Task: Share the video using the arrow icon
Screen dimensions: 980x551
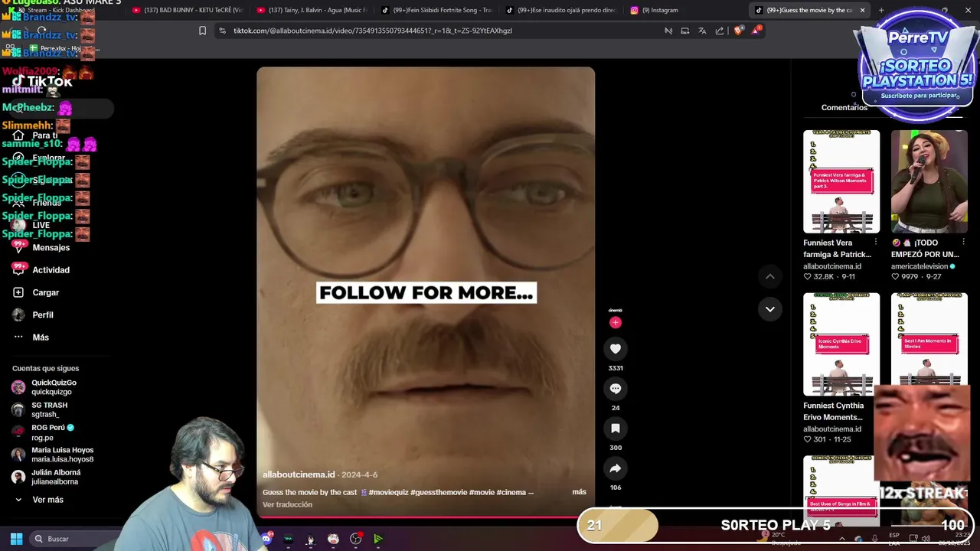Action: [x=615, y=468]
